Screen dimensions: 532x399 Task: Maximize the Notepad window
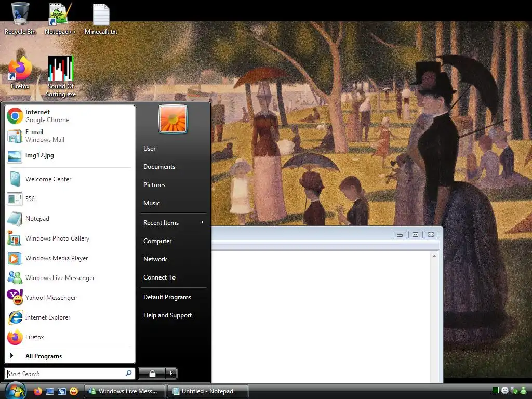415,234
